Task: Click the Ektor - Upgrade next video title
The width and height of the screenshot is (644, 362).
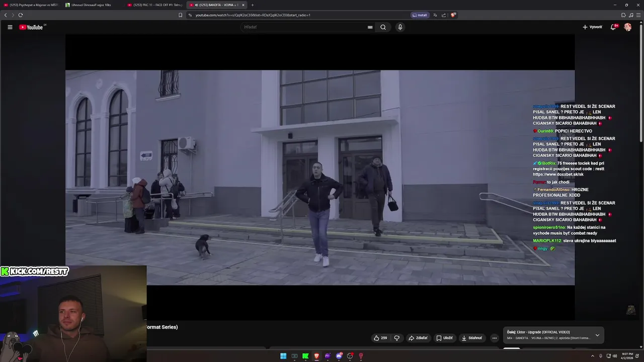Action: (x=543, y=332)
